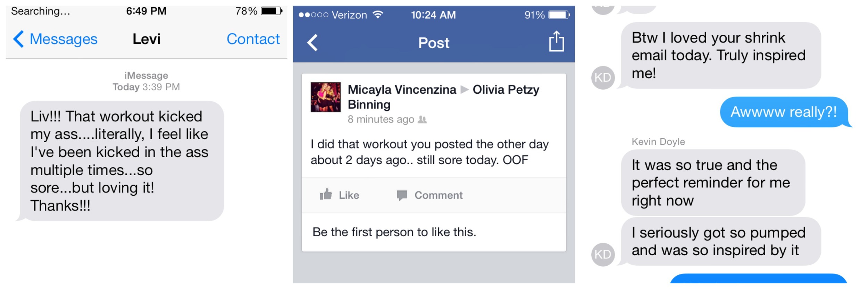This screenshot has height=289, width=868.
Task: Open Olivia Petzy Binning's profile link
Action: pos(443,97)
